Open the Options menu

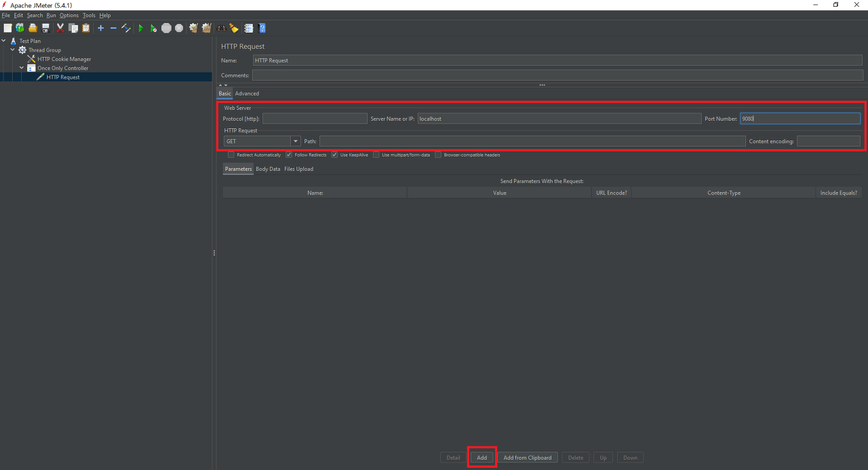69,15
